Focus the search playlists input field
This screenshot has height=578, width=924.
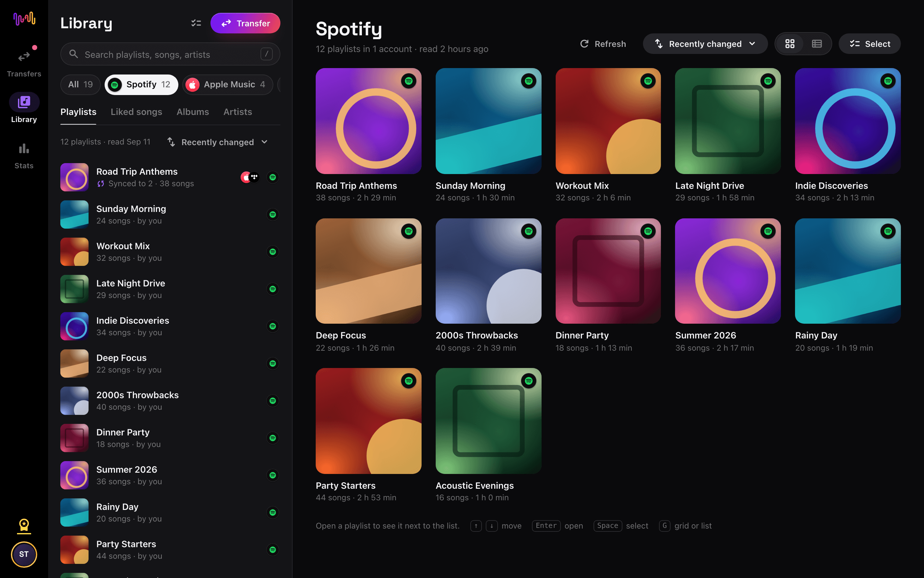pyautogui.click(x=170, y=54)
